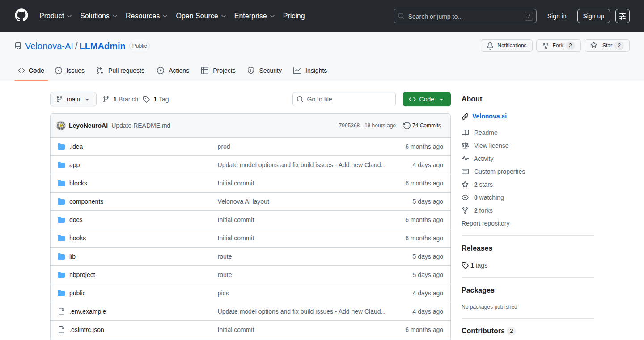
Task: Click Sign in link
Action: pos(557,16)
